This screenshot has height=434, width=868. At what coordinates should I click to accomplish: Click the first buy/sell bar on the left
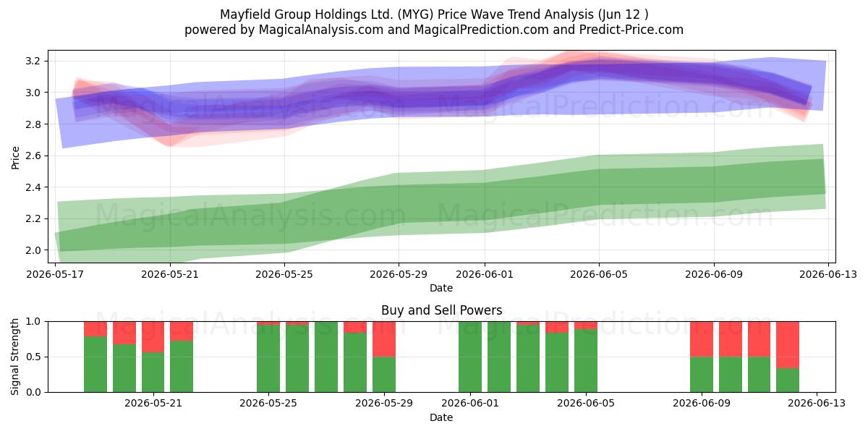[95, 357]
